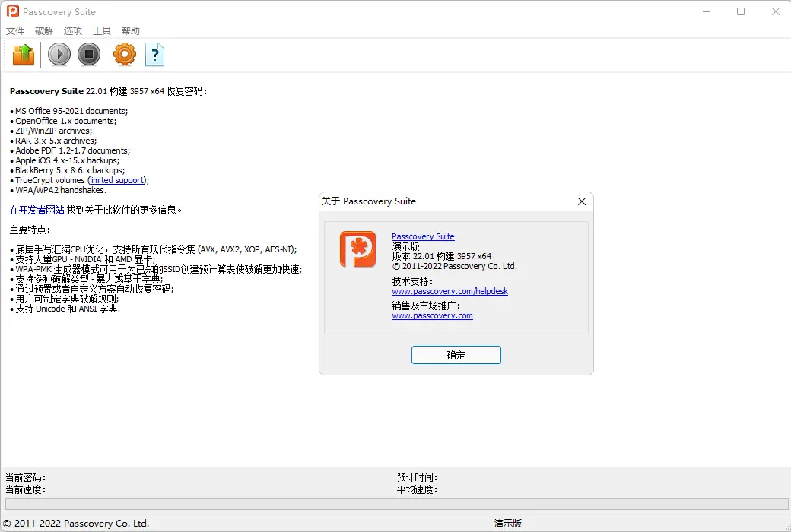Open the www.passcovery.com sales link
Image resolution: width=791 pixels, height=532 pixels.
pyautogui.click(x=432, y=315)
